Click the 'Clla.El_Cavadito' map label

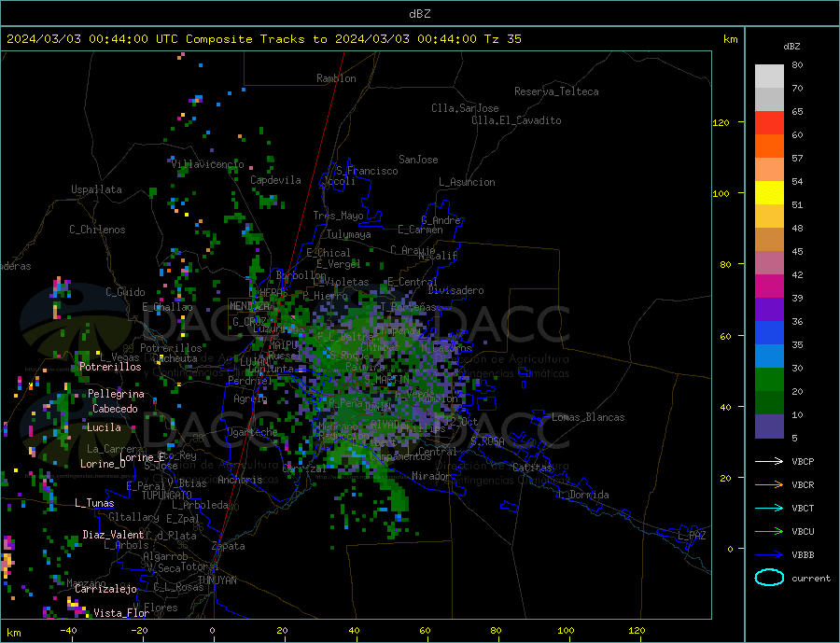pyautogui.click(x=516, y=120)
